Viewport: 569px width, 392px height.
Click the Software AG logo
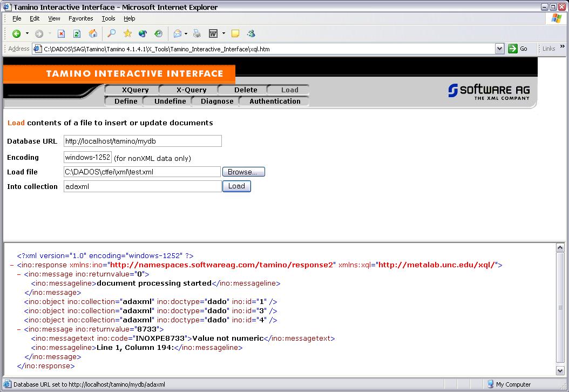coord(489,91)
